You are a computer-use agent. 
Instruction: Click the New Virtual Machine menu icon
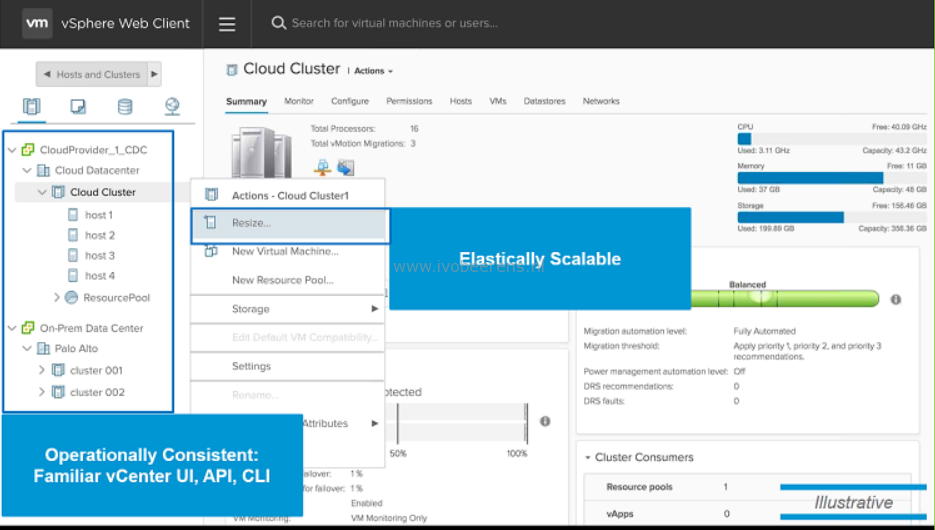tap(210, 251)
